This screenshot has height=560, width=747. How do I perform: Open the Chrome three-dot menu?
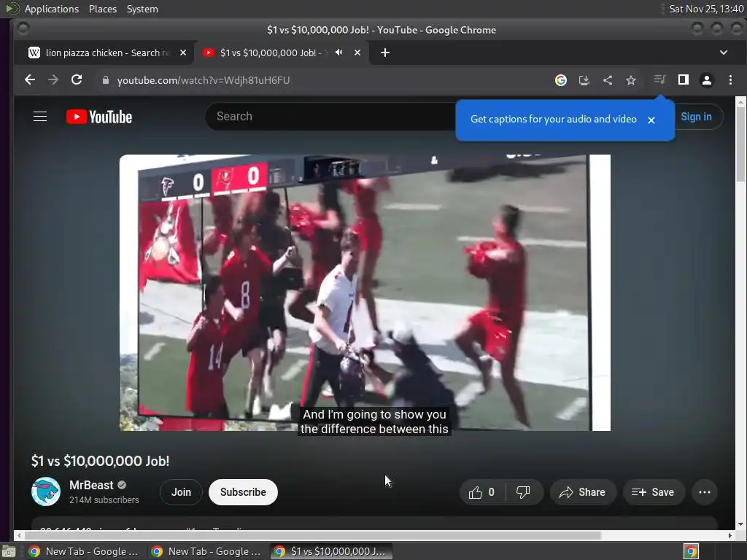point(730,80)
